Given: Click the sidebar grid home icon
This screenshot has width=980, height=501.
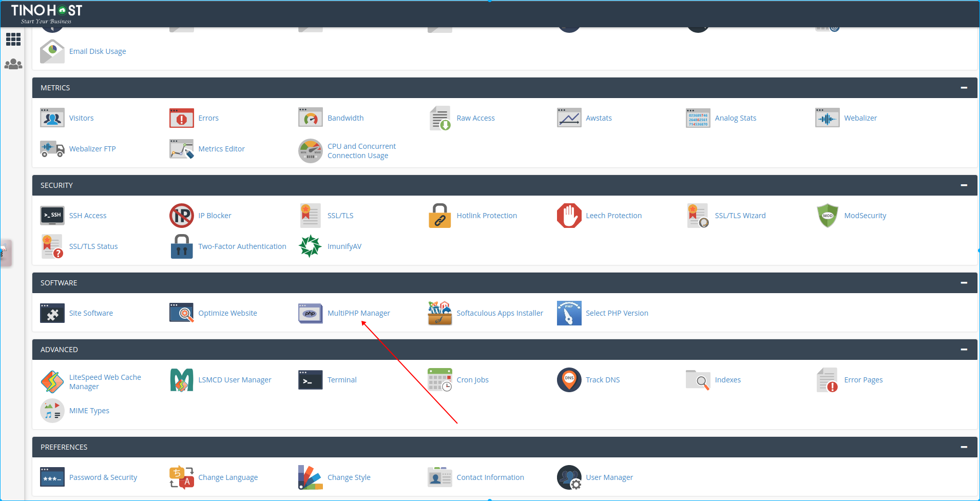Looking at the screenshot, I should point(13,40).
